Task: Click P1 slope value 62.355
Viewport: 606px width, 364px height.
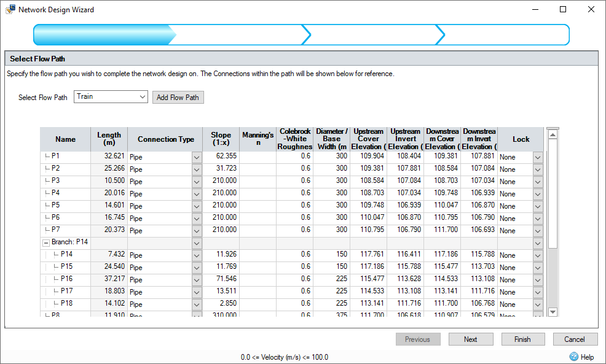Action: coord(226,156)
